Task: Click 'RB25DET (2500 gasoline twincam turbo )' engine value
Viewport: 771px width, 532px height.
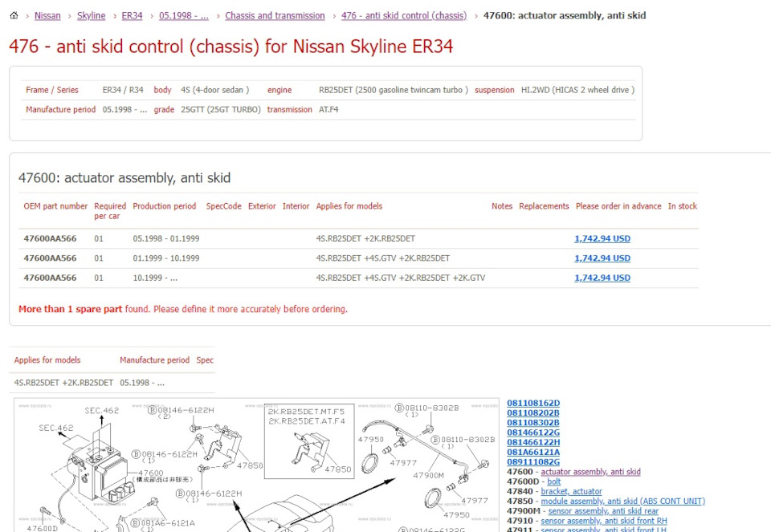Action: (x=394, y=91)
